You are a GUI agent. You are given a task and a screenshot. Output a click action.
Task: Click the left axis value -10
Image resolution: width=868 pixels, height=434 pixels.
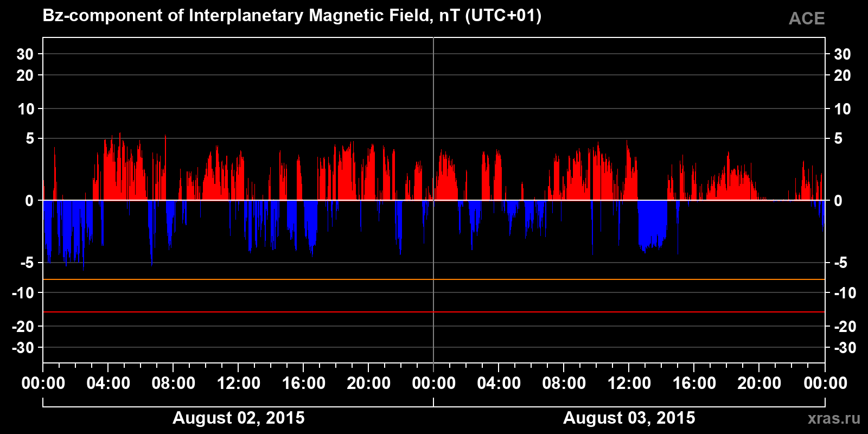(23, 293)
